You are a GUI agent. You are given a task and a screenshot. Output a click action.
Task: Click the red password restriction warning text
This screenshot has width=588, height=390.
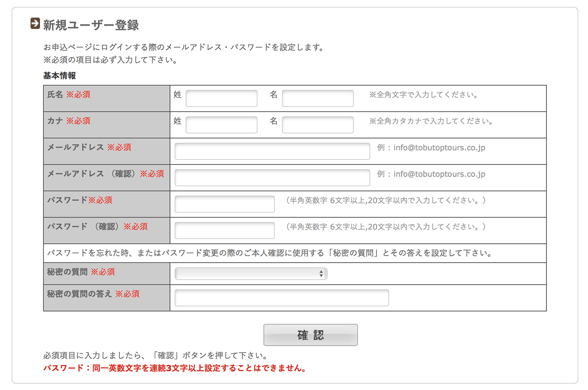click(175, 368)
